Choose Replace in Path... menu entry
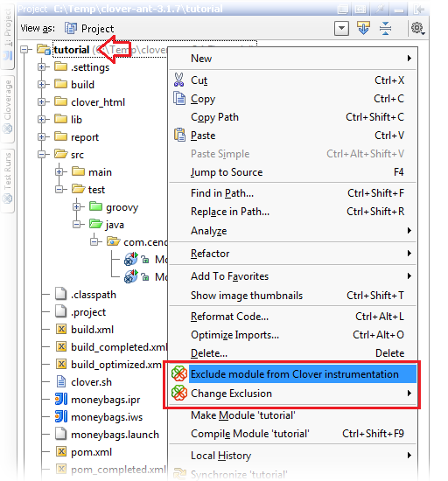 pos(293,212)
